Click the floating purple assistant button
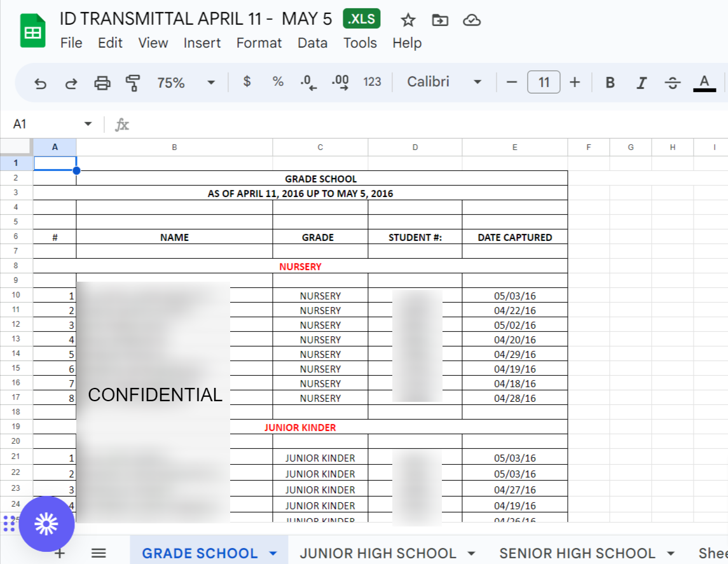728x564 pixels. [x=46, y=524]
